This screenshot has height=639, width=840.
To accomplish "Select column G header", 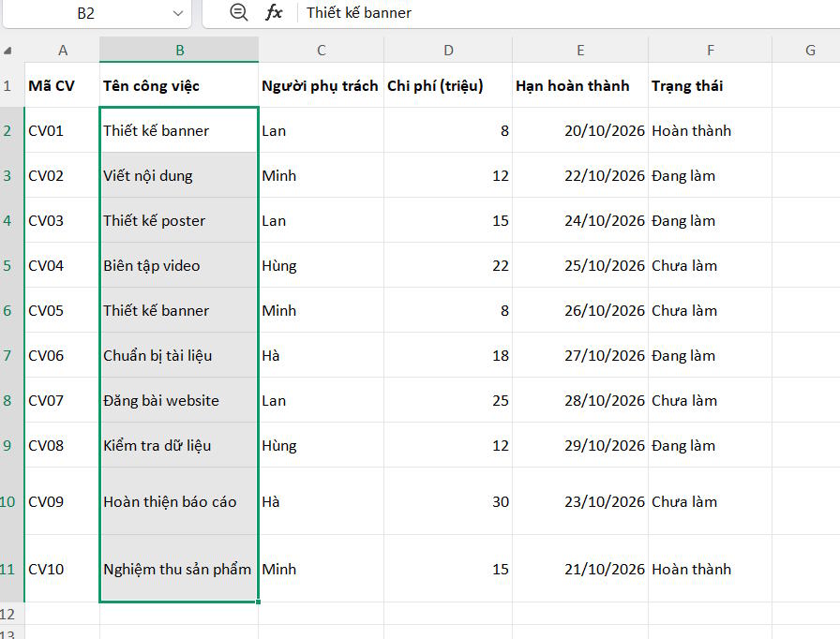I will point(810,51).
